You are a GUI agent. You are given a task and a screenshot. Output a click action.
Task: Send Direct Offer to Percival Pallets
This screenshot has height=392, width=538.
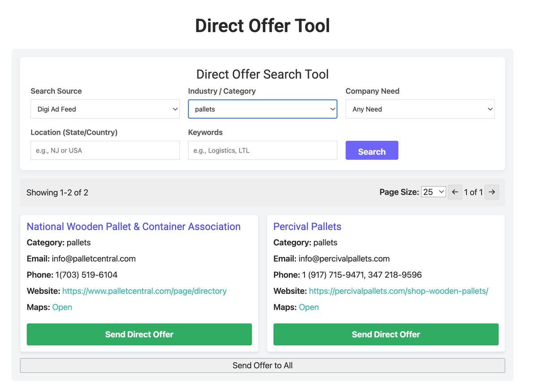click(x=386, y=334)
